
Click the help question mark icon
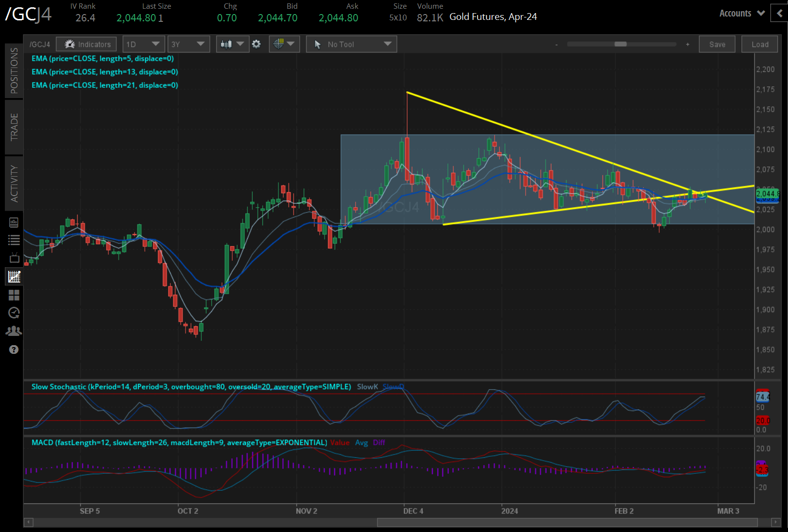[x=14, y=349]
